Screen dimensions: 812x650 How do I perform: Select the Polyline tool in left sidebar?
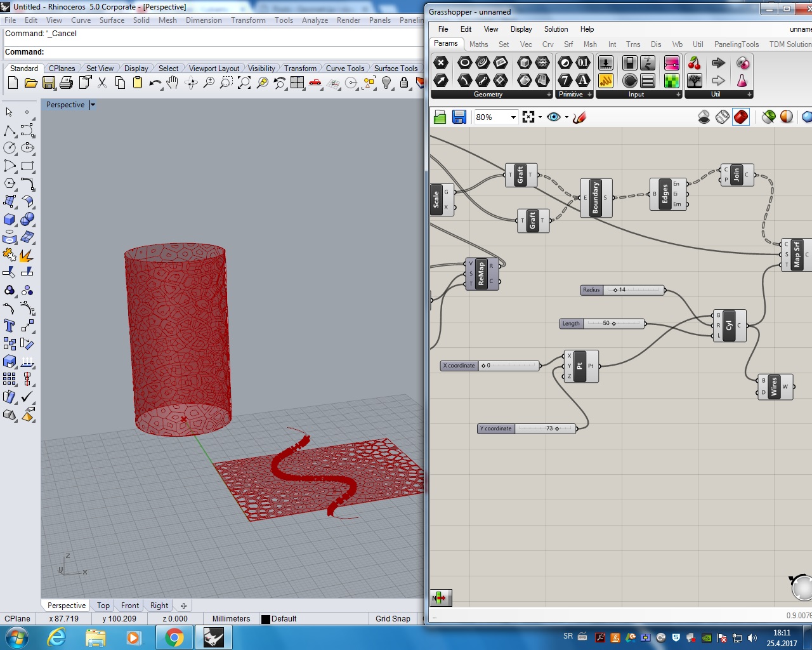(x=10, y=131)
